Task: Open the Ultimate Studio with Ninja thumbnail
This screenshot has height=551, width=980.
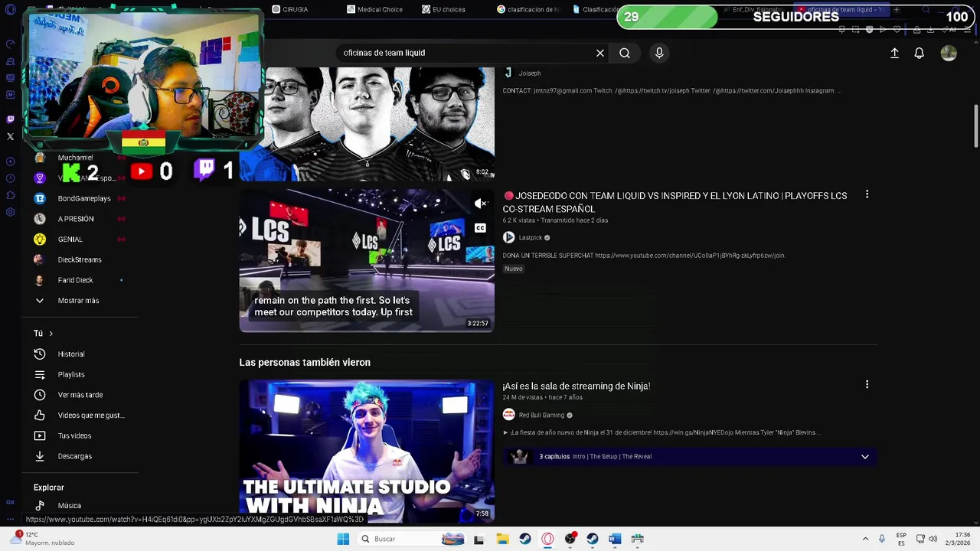Action: 367,451
